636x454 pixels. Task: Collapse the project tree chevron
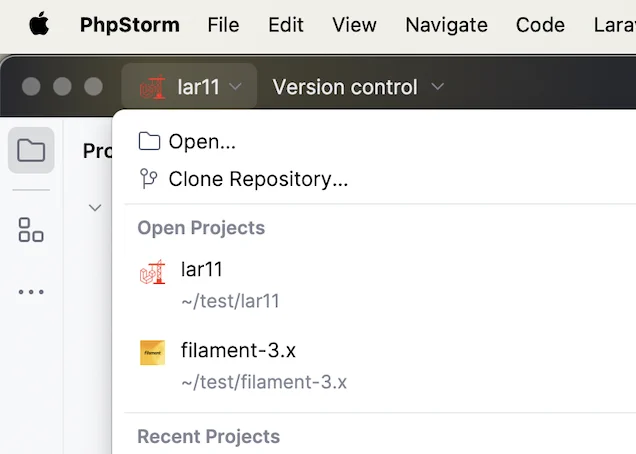95,208
